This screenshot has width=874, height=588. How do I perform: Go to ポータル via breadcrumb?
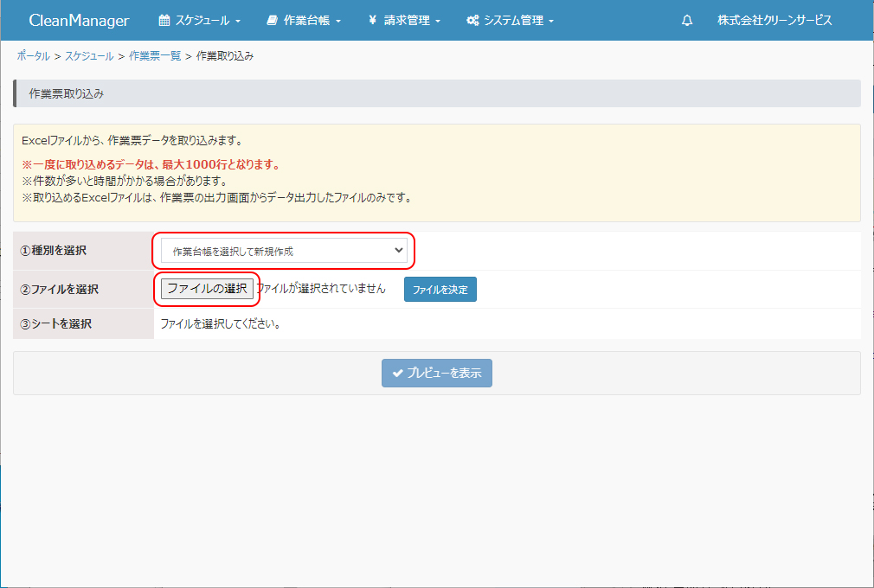[33, 56]
